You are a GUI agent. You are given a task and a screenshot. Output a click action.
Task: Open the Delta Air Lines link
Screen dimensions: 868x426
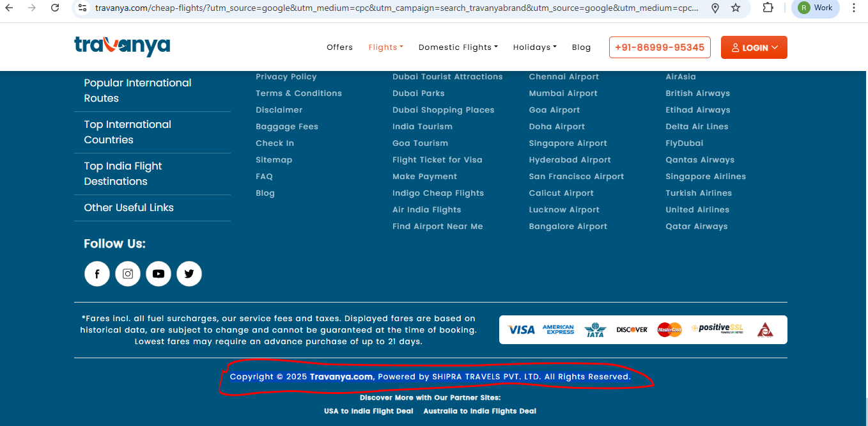pyautogui.click(x=697, y=127)
